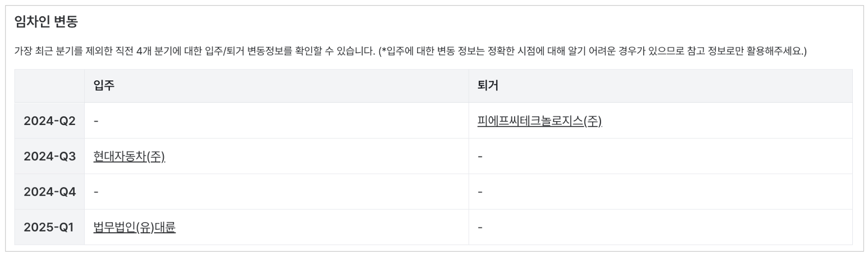Click the 임차인 변동 section heading
868x258 pixels.
[x=46, y=22]
